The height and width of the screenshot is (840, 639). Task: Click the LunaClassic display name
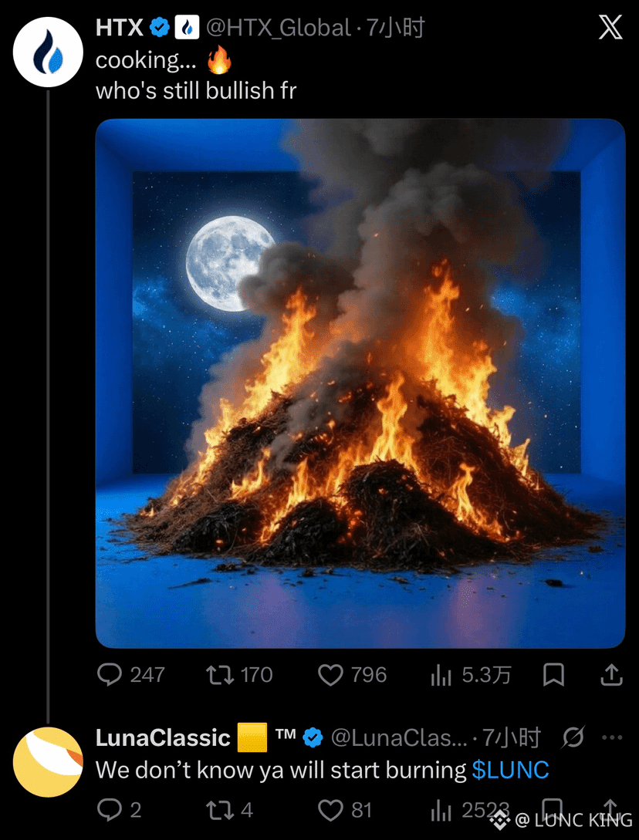(x=163, y=737)
